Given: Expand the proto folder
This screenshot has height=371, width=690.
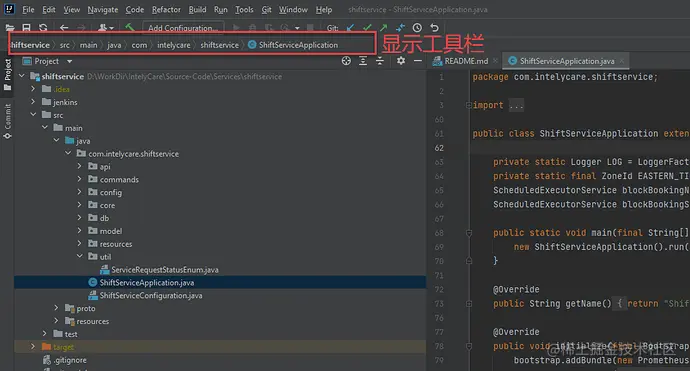Looking at the screenshot, I should 56,308.
